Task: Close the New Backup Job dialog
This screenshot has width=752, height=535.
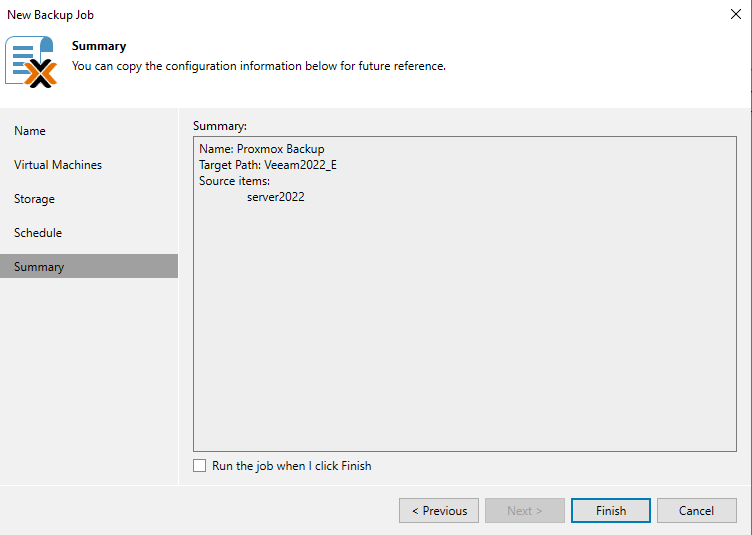Action: [x=736, y=15]
